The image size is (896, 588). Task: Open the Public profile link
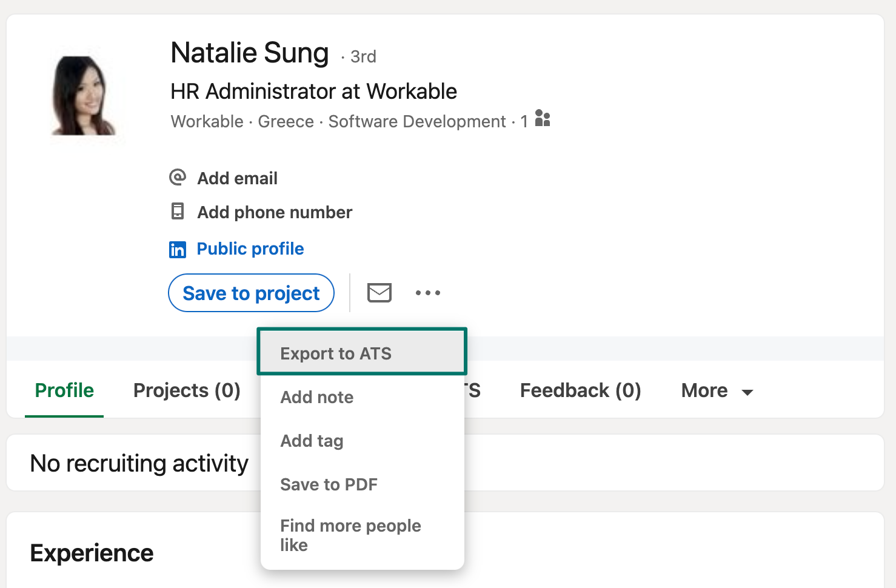tap(250, 249)
